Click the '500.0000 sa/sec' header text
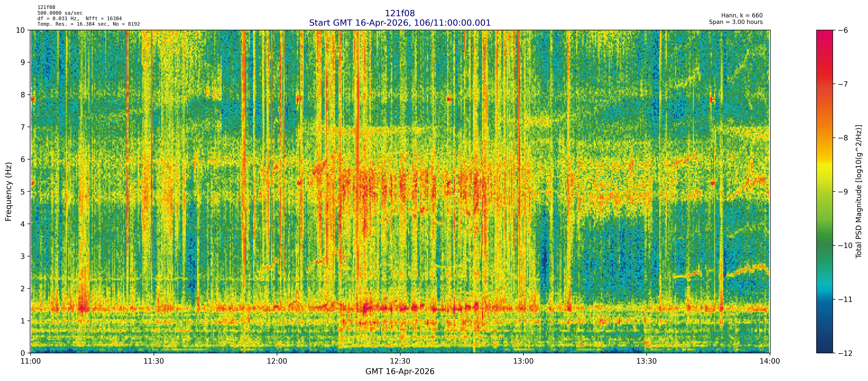This screenshot has width=868, height=381. click(60, 13)
